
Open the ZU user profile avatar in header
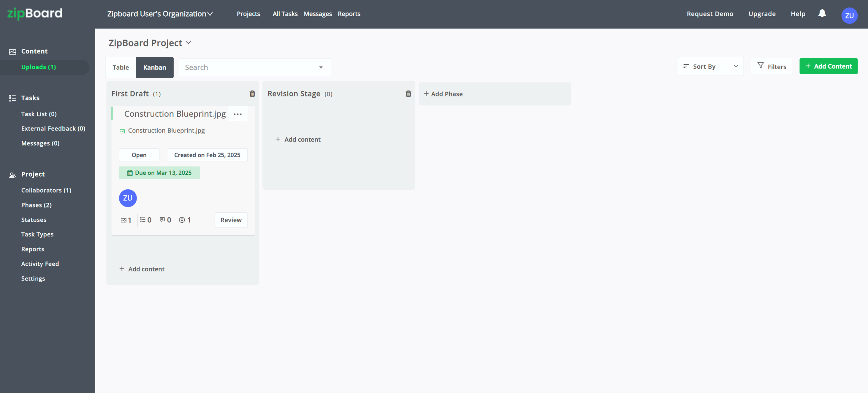(849, 16)
